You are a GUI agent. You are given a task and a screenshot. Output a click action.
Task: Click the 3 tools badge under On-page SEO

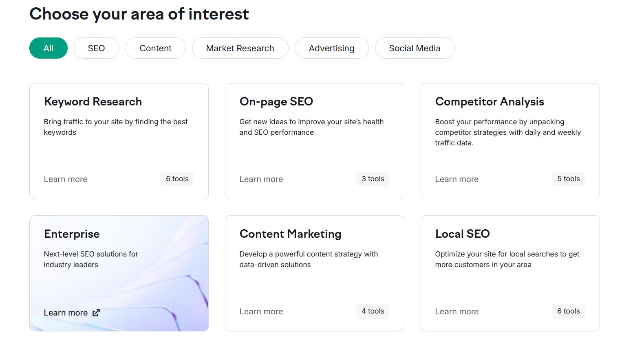pyautogui.click(x=373, y=179)
